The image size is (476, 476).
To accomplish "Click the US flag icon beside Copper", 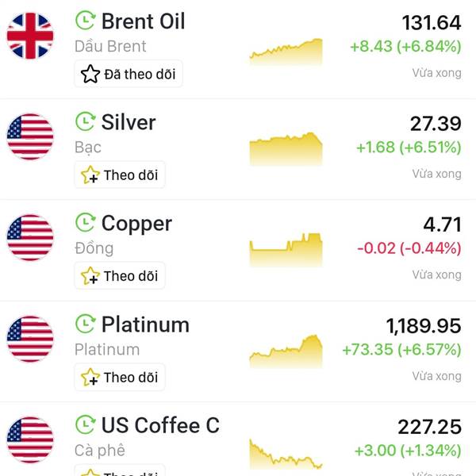I will click(x=30, y=238).
